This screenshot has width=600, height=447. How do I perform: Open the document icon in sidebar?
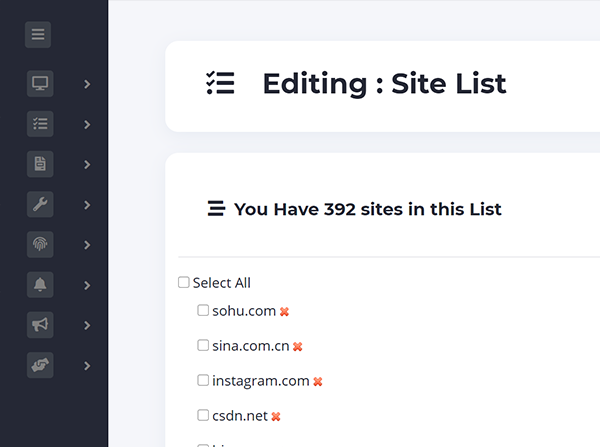(40, 164)
